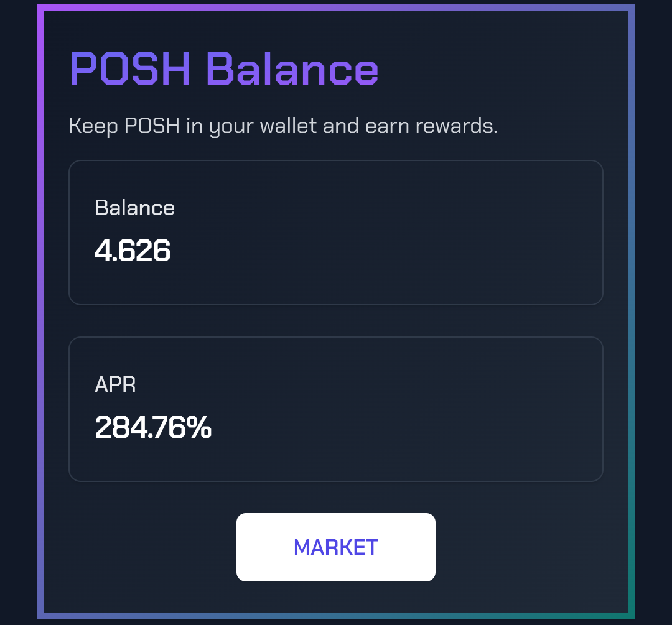Select the word POSH in the heading
This screenshot has height=625, width=672.
point(130,69)
